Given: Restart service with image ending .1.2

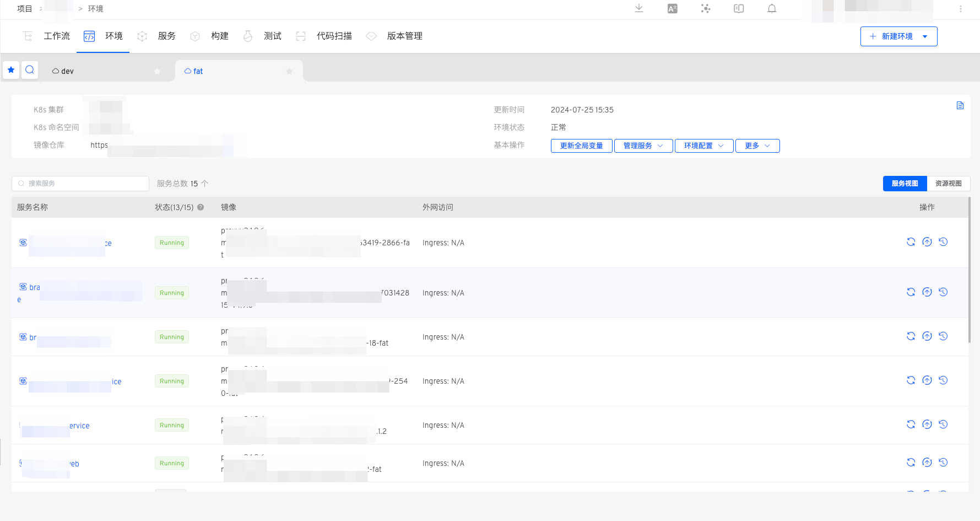Looking at the screenshot, I should click(911, 424).
